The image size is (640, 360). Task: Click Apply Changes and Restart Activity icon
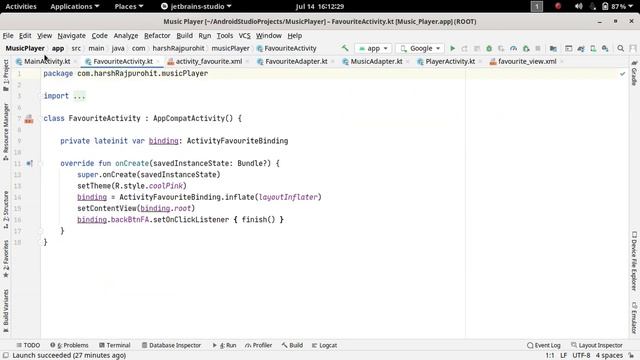464,48
